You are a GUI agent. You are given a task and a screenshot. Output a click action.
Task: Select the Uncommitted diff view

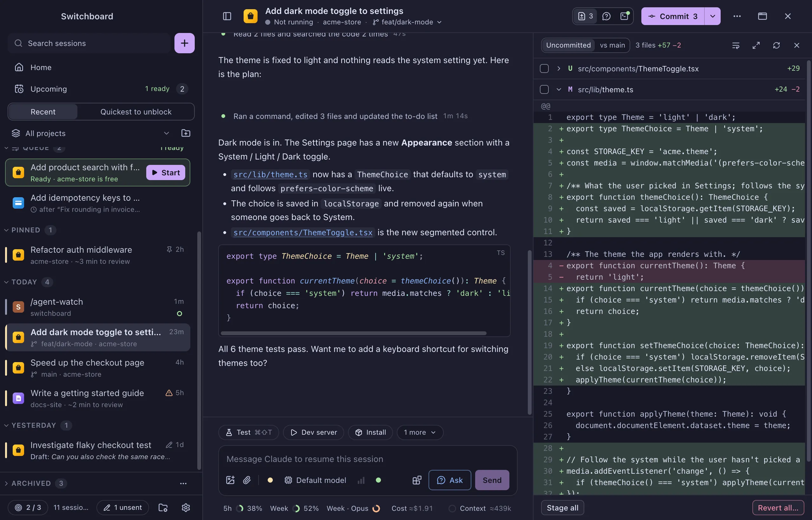(568, 45)
